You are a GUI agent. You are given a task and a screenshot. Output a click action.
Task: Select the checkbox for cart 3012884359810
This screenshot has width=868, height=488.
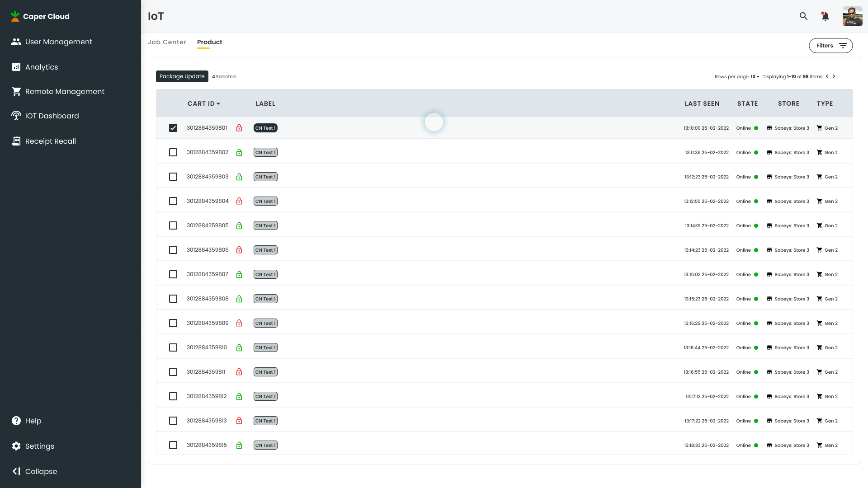click(173, 347)
